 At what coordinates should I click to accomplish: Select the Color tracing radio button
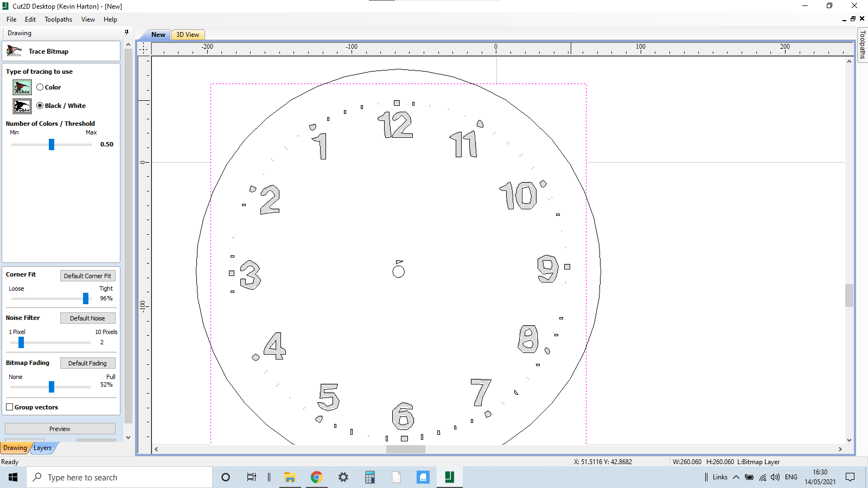coord(40,87)
